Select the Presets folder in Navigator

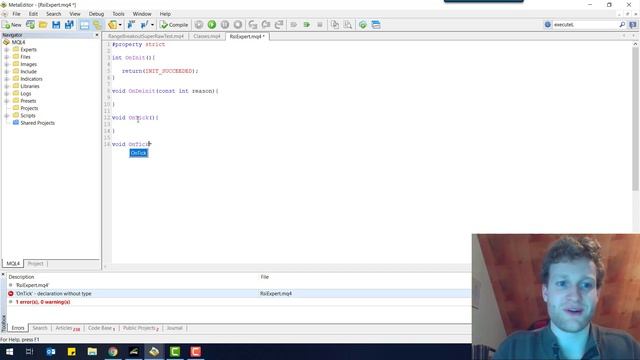[28, 101]
